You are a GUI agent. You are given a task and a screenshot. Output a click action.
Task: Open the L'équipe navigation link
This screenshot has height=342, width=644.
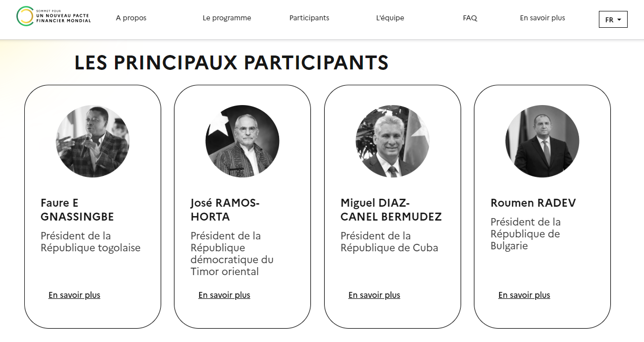click(x=390, y=18)
